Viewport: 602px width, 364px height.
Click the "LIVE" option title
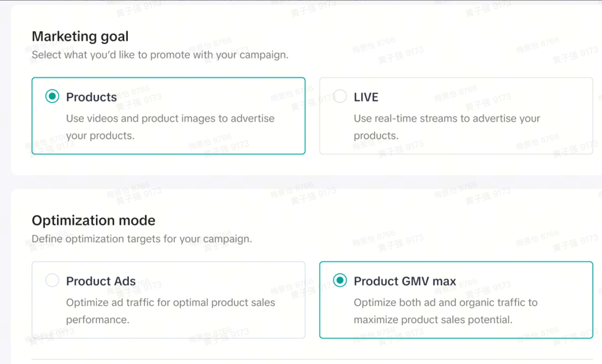pyautogui.click(x=366, y=97)
